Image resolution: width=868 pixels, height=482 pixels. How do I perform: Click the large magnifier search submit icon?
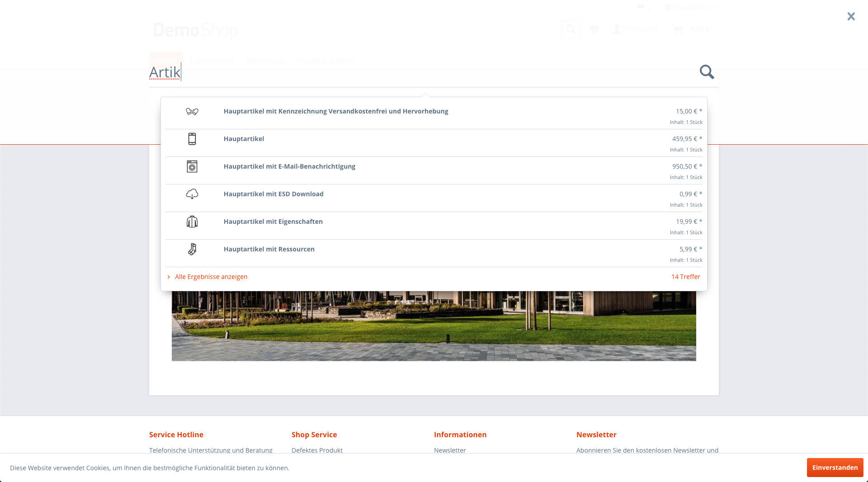tap(707, 72)
